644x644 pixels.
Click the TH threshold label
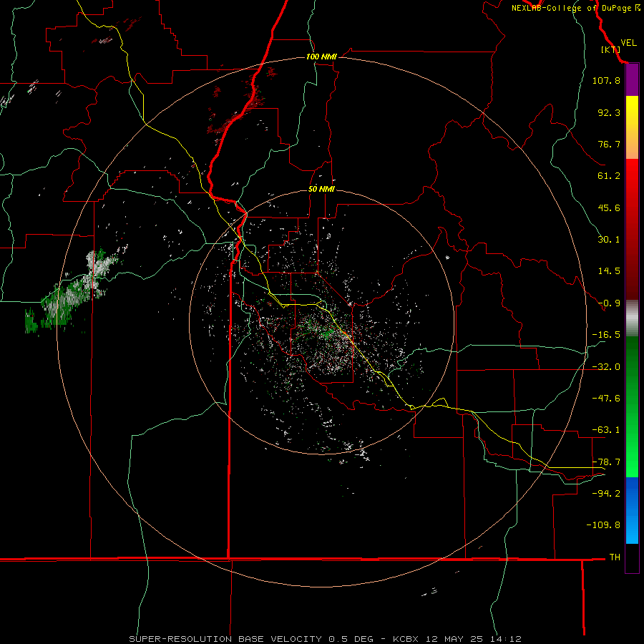(x=615, y=557)
